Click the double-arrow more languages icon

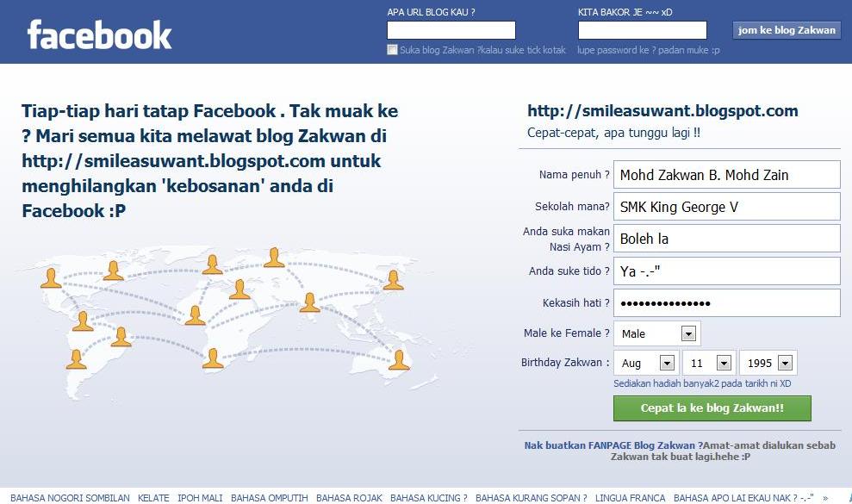(825, 498)
